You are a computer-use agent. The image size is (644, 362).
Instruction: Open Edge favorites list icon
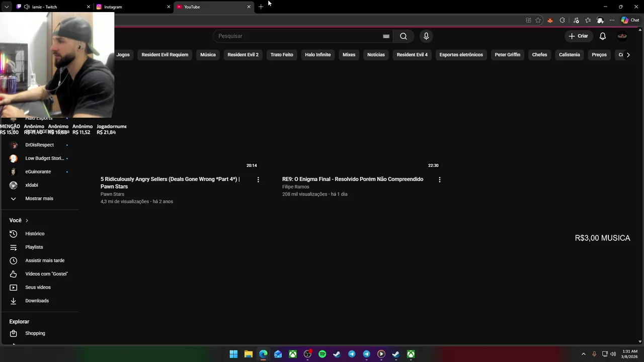(588, 20)
